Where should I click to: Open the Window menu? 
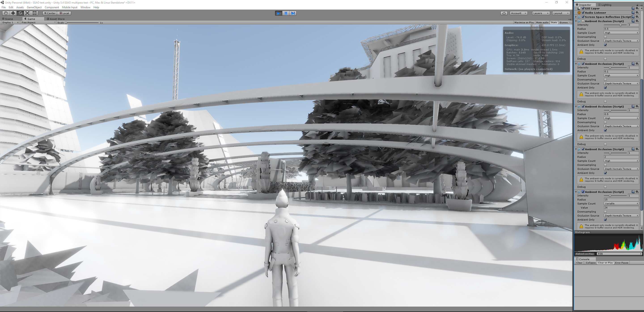pyautogui.click(x=85, y=7)
